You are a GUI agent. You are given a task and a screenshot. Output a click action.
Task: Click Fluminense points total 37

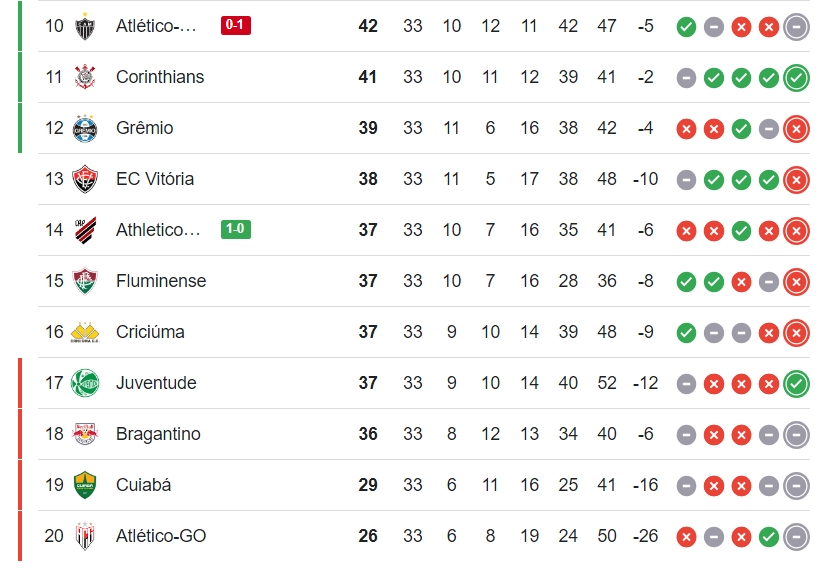click(368, 281)
